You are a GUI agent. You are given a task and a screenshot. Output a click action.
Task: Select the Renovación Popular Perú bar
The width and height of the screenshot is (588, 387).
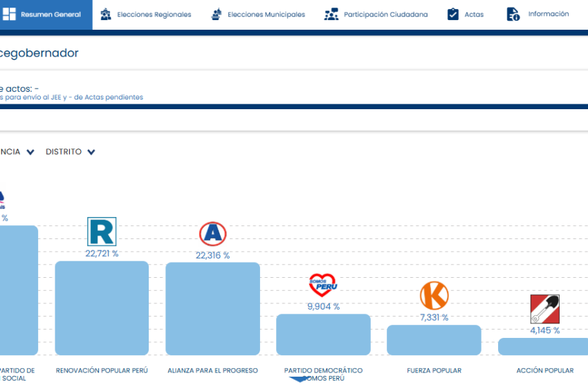click(x=102, y=308)
